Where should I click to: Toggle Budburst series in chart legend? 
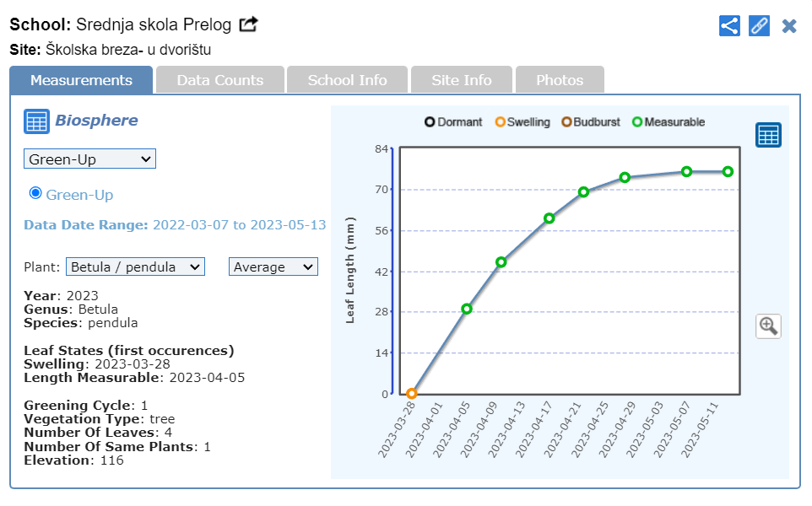click(x=591, y=122)
